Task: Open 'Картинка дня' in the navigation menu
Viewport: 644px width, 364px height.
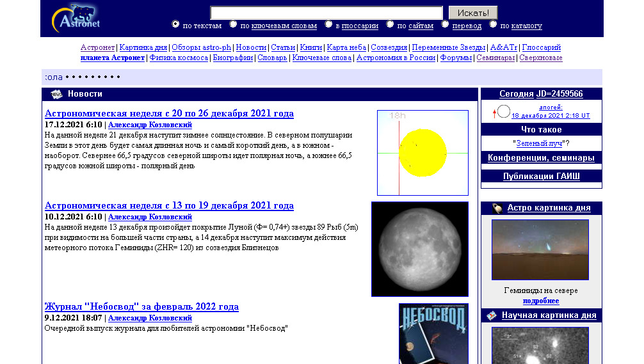Action: pos(143,47)
